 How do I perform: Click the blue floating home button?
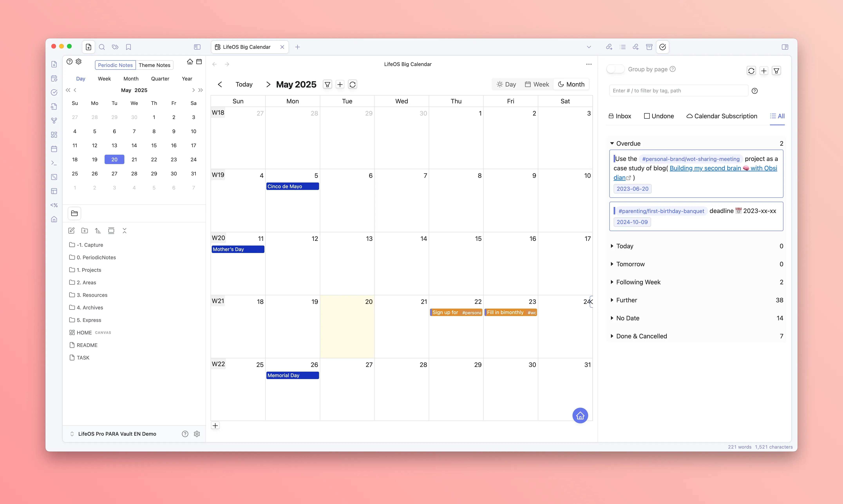580,415
